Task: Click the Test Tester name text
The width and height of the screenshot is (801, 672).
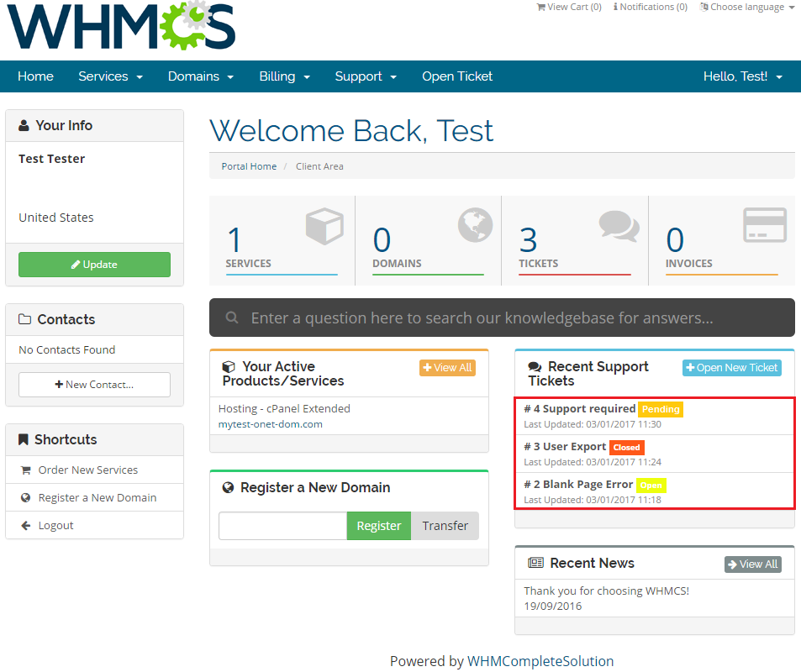Action: [51, 159]
